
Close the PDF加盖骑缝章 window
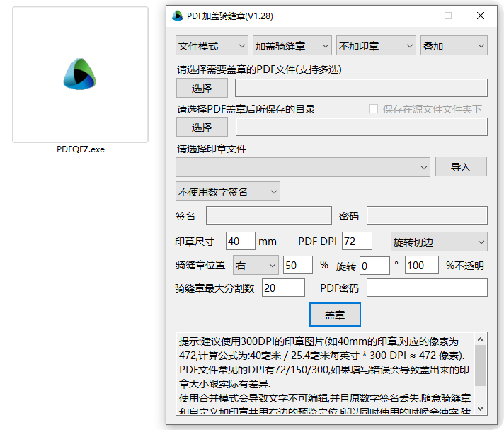(x=481, y=16)
